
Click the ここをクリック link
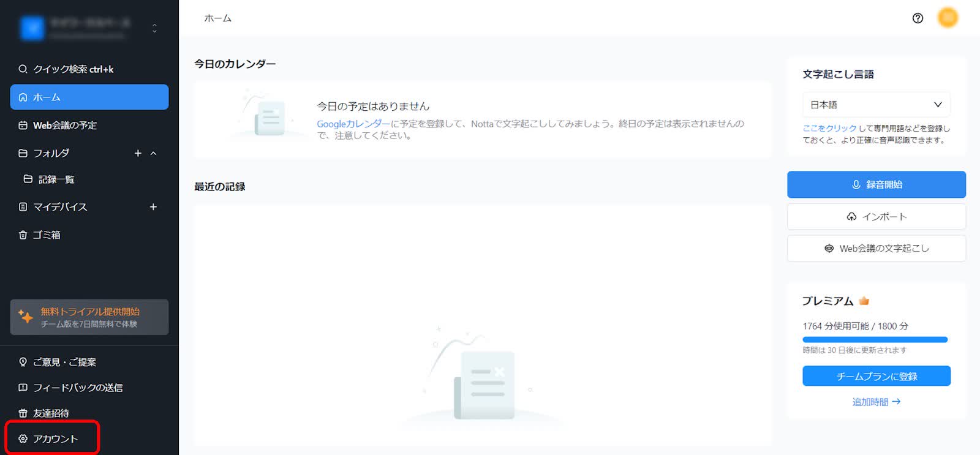[x=829, y=129]
